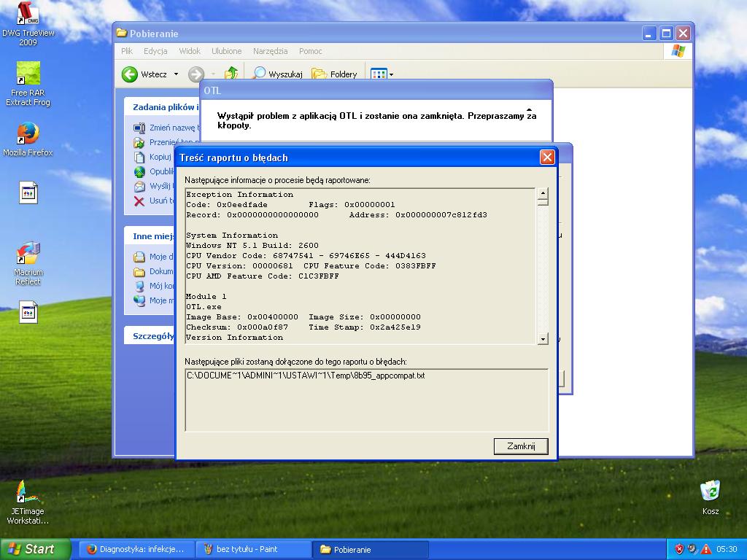747x560 pixels.
Task: Click Zamknij button in error report dialog
Action: point(521,446)
